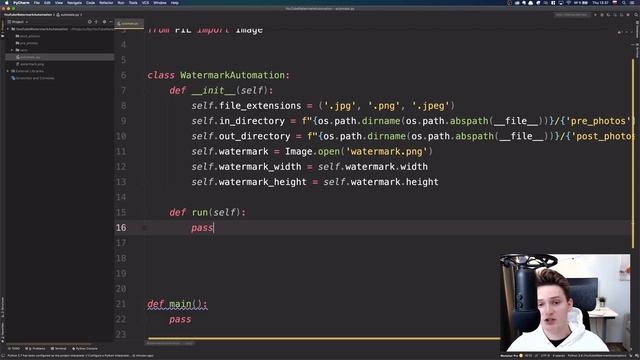Click the 'WatermarkAutomation' class name
This screenshot has width=640, height=360.
pyautogui.click(x=232, y=75)
